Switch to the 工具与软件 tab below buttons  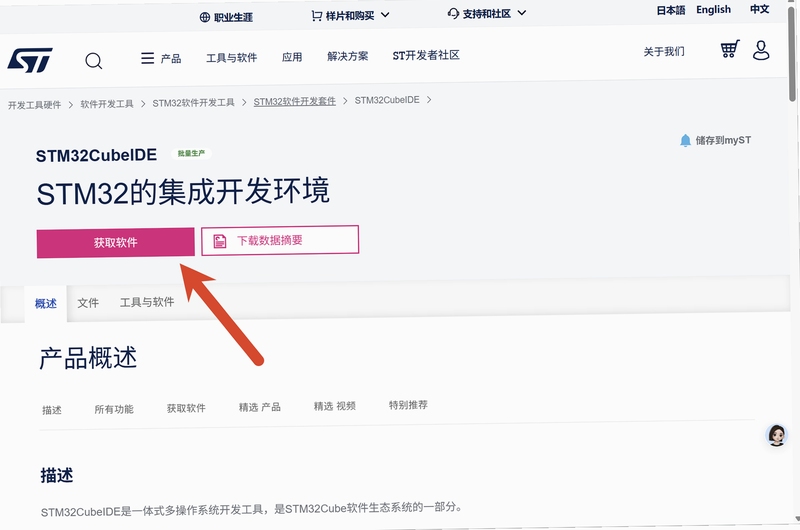tap(147, 302)
